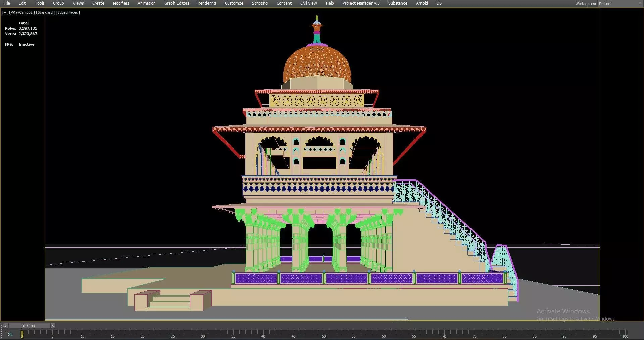Open the Create menu

[98, 3]
